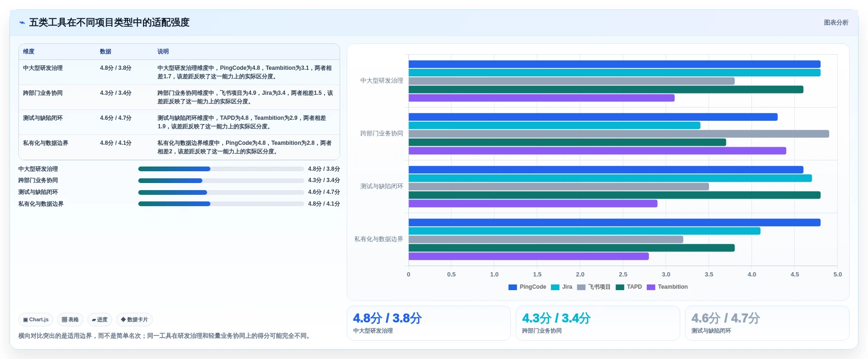Screen dimensions: 868x359
Task: Click Teambition bar in 私有化与数据边界 group
Action: [x=528, y=256]
